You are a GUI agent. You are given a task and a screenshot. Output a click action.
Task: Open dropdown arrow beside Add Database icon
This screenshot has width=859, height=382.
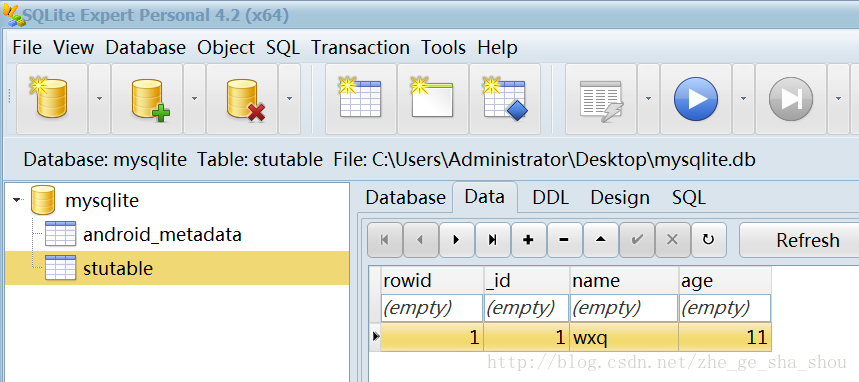(x=194, y=99)
